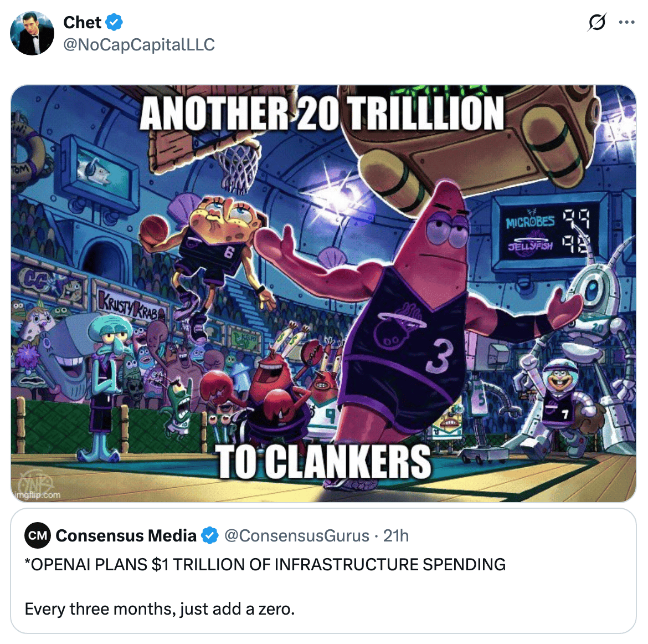
Task: Click the imgflip.com watermark on the meme
Action: point(37,495)
